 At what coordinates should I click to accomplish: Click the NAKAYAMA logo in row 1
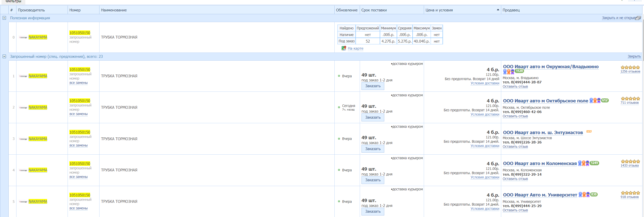click(x=23, y=76)
